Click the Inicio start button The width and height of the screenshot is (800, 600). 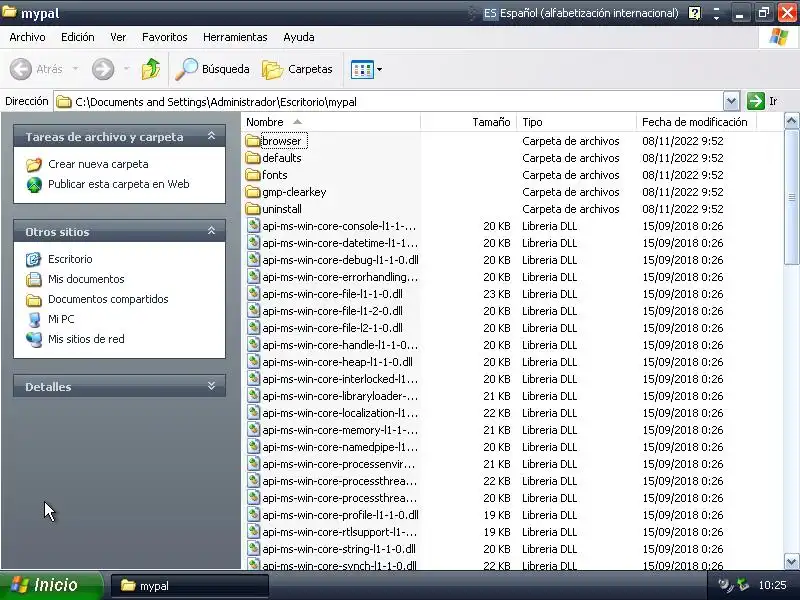click(52, 585)
